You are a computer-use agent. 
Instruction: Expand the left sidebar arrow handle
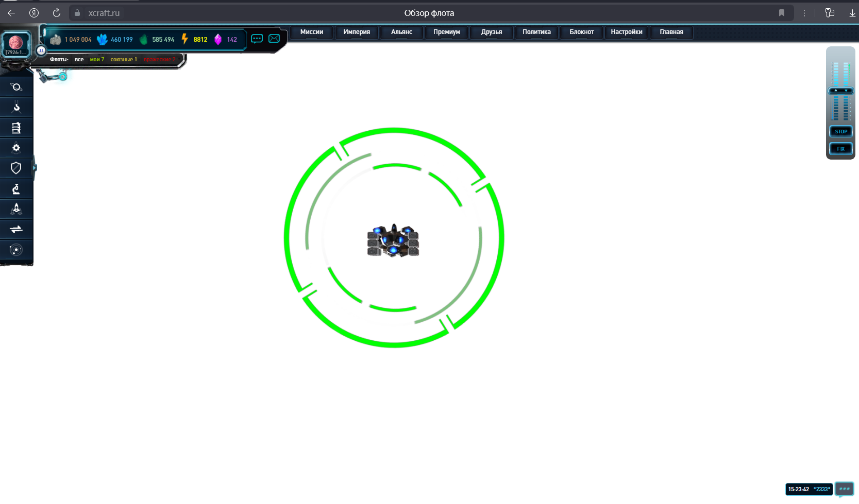click(35, 168)
